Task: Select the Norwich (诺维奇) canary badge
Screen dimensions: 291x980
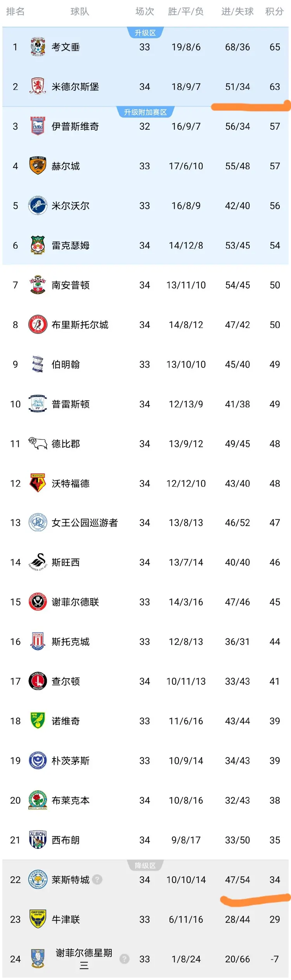Action: pos(38,721)
